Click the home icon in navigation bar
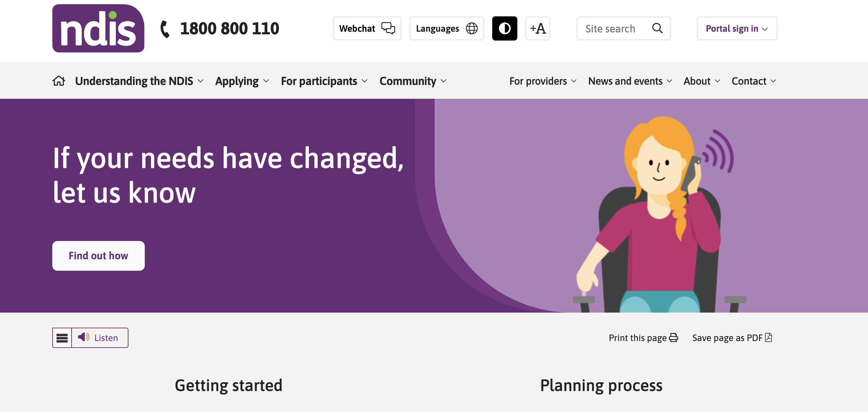The width and height of the screenshot is (868, 412). click(x=58, y=81)
